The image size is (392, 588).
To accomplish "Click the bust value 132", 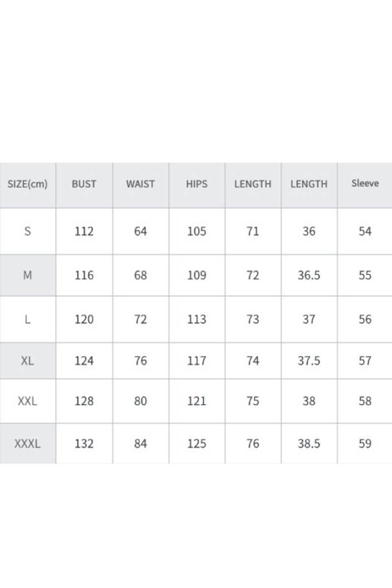I will (x=84, y=444).
